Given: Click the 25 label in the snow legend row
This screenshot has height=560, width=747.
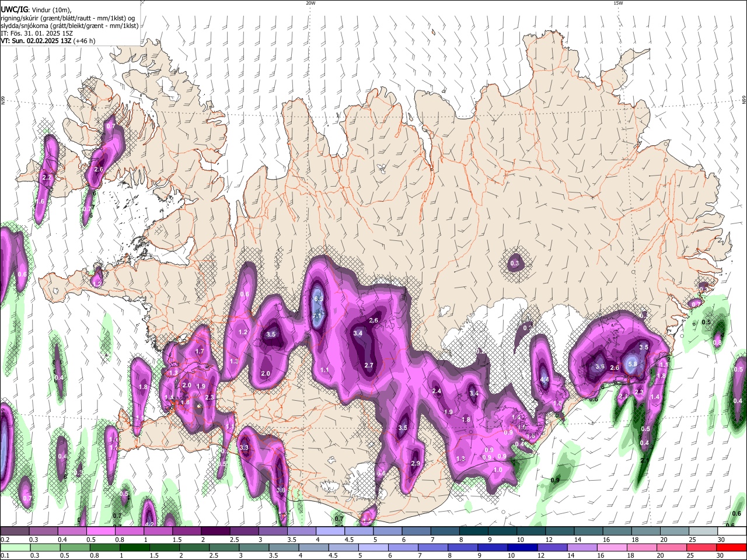Looking at the screenshot, I should click(692, 540).
